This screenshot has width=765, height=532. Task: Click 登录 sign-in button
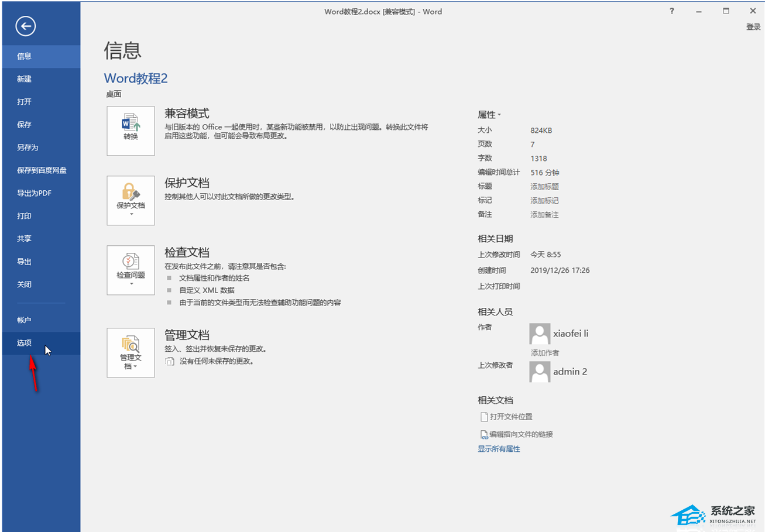tap(753, 27)
